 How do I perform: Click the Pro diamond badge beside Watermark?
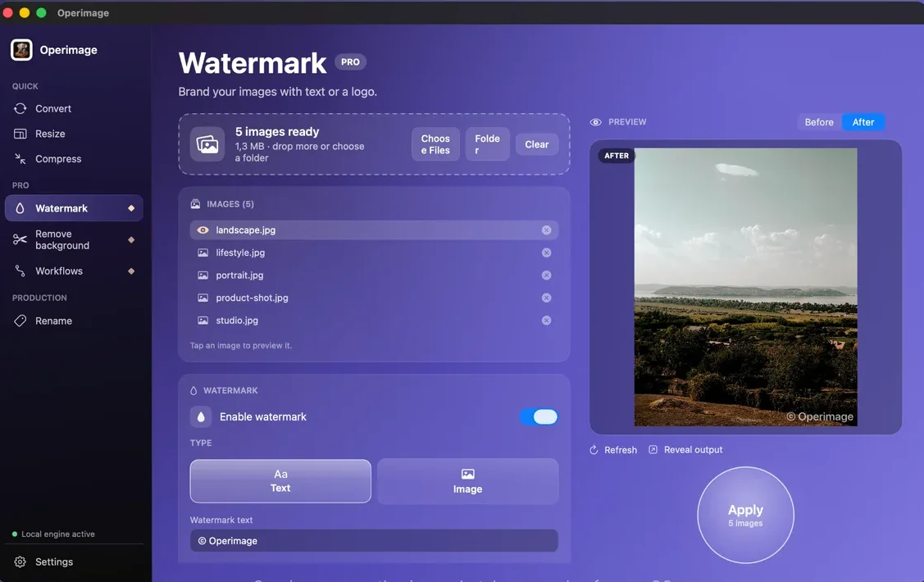click(131, 208)
